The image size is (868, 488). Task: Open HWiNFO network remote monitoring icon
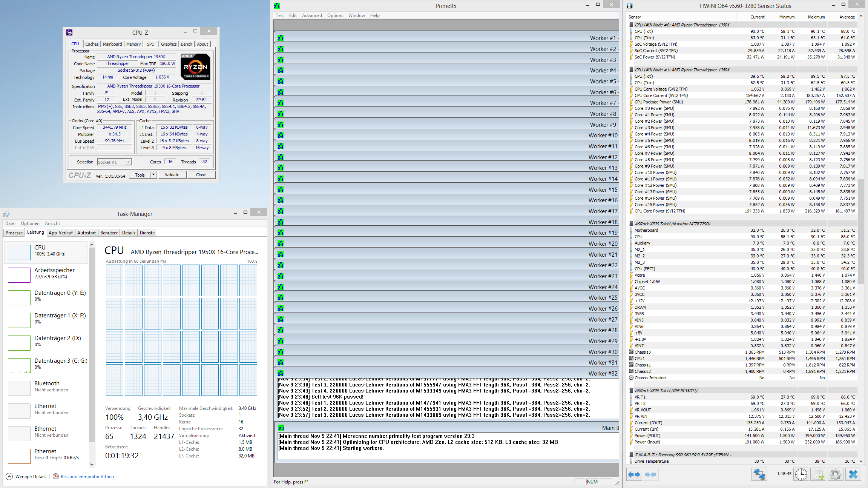[759, 474]
